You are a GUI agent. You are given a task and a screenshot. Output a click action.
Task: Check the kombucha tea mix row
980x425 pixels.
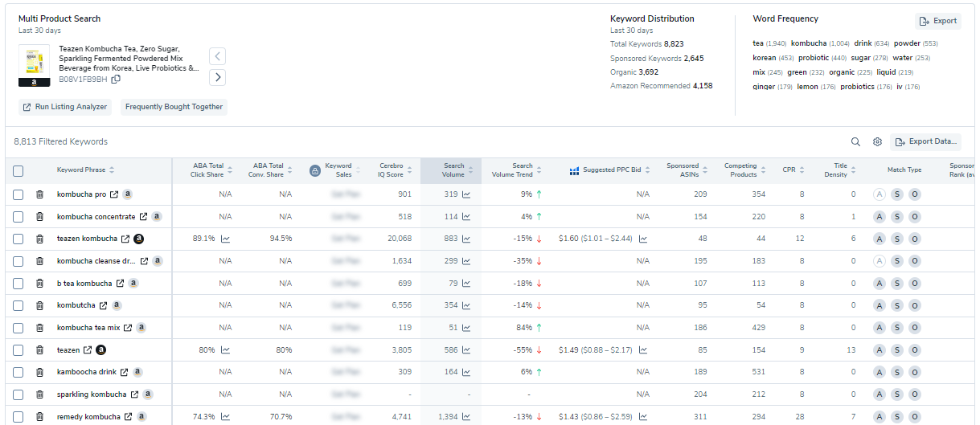18,328
